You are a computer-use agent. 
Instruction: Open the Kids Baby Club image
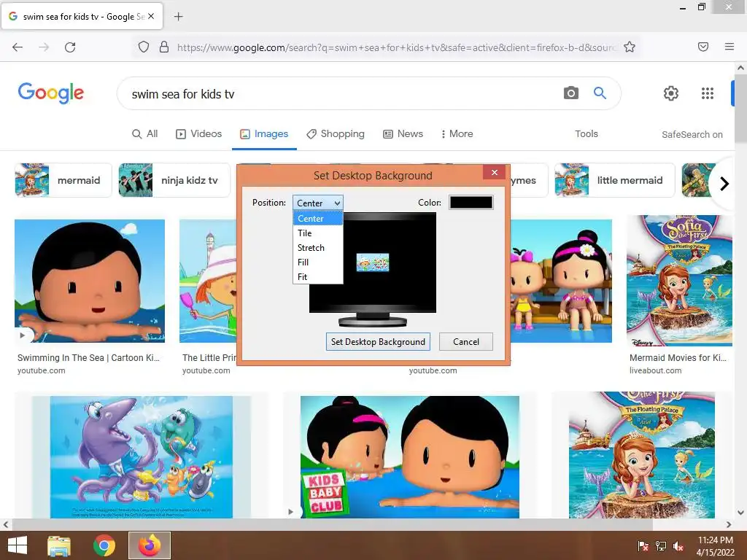[410, 457]
